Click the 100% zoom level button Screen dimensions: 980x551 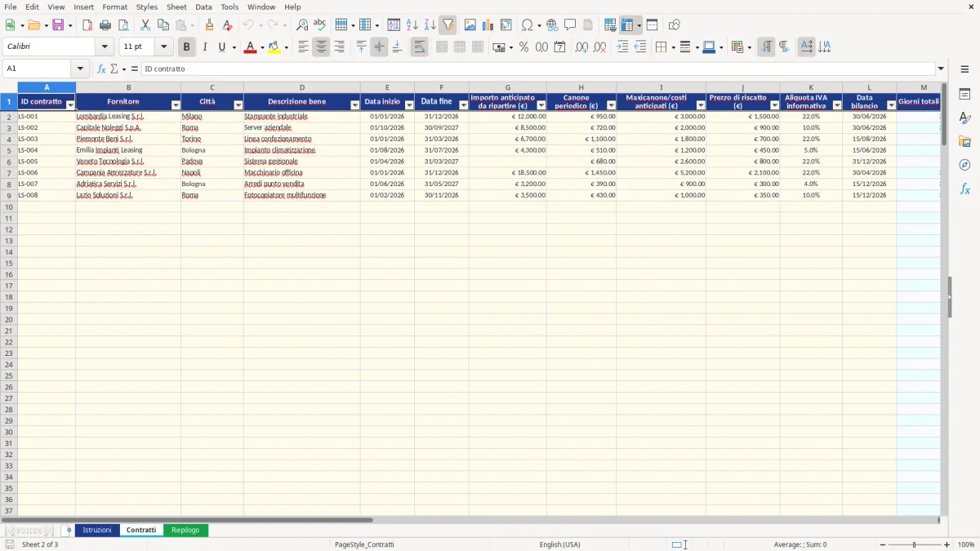pos(966,544)
